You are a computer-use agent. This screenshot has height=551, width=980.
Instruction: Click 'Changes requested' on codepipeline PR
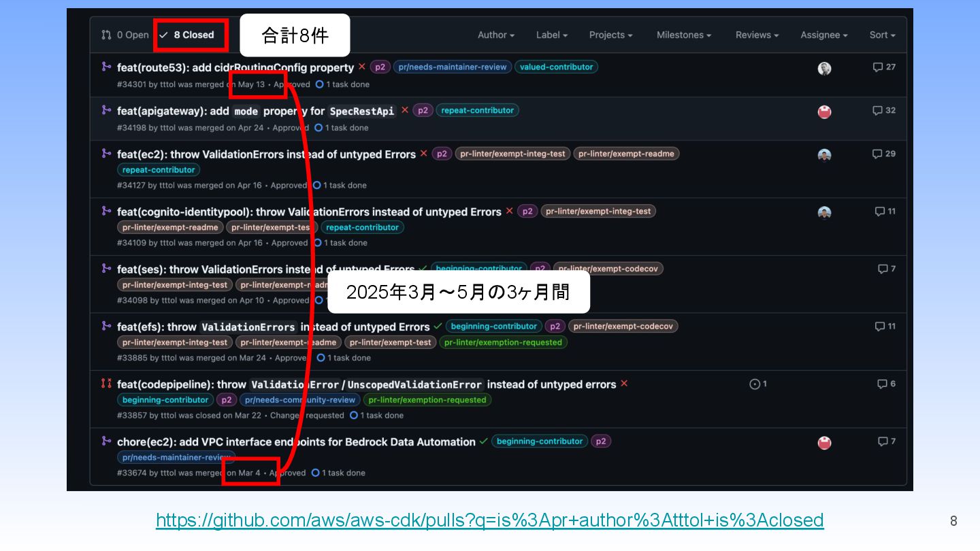coord(307,415)
